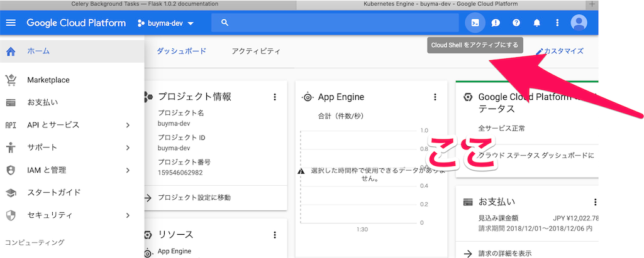
Task: Click 請求の詳細を表示 link
Action: [505, 253]
